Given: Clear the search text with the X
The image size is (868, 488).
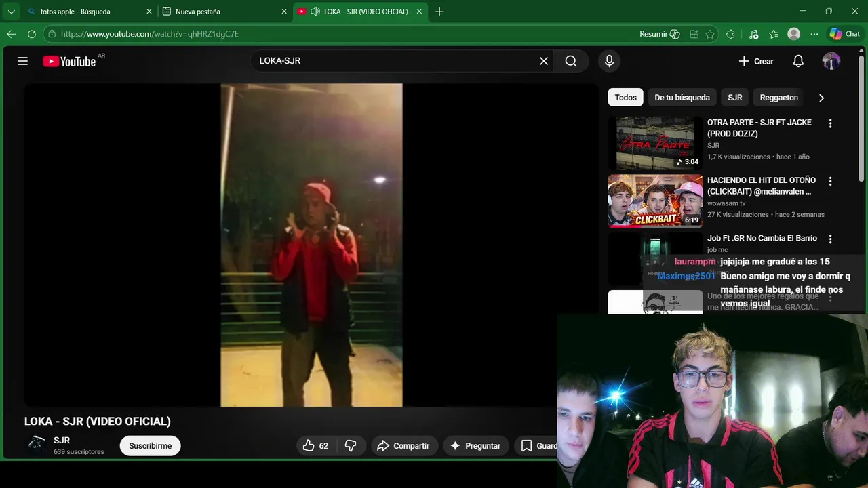Looking at the screenshot, I should pos(544,61).
